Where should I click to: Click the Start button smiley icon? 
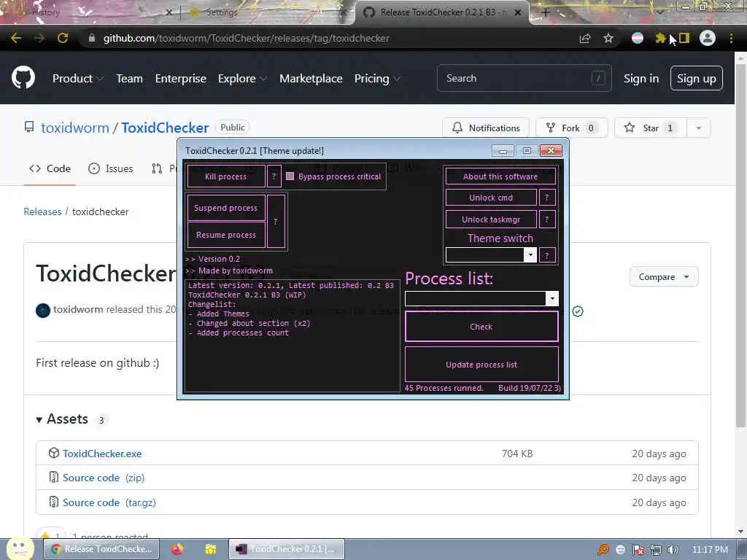(x=20, y=548)
